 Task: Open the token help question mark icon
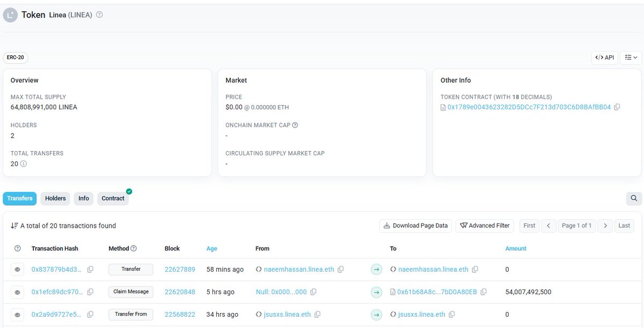coord(99,15)
